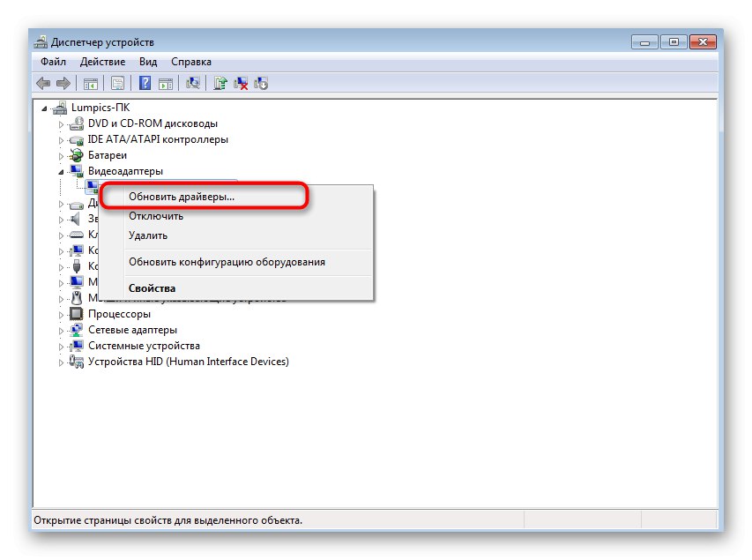
Task: Expand the DVD и CD-ROM дисководы node
Action: (x=61, y=124)
